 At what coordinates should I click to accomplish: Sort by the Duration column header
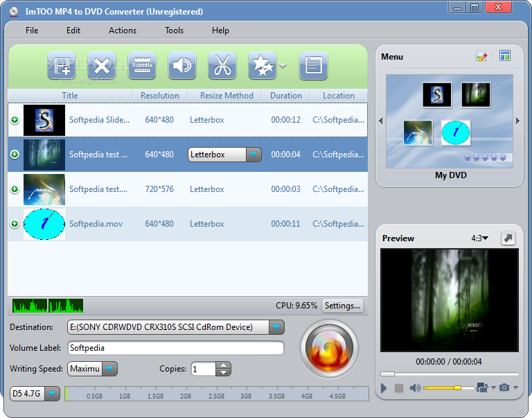[x=286, y=96]
